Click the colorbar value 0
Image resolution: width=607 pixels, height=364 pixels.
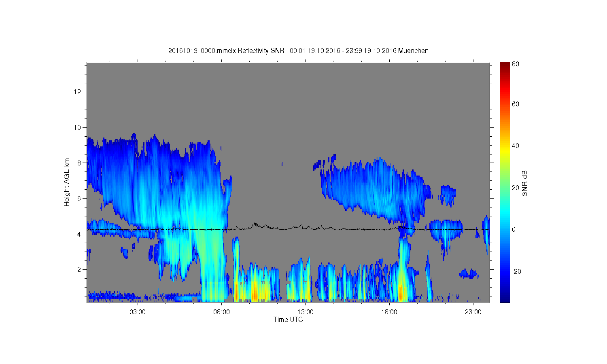click(x=514, y=229)
